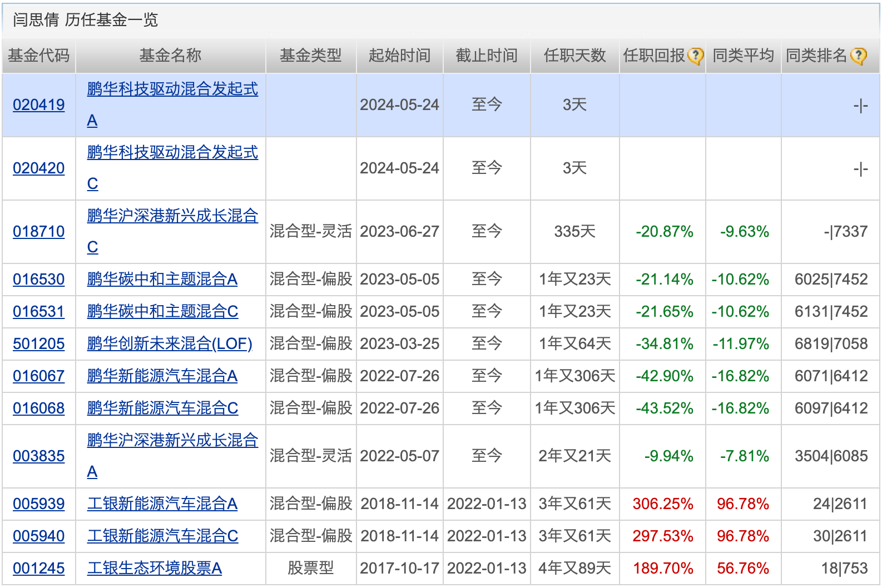Open fund code 005940 link
The width and height of the screenshot is (882, 588).
[39, 536]
